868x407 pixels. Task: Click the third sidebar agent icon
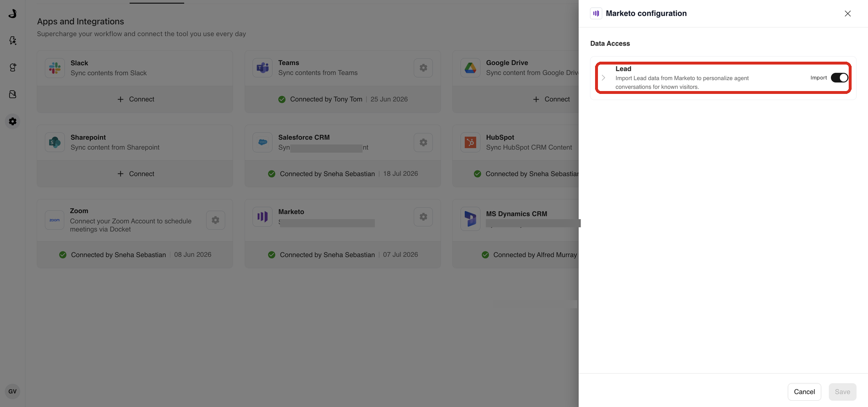(13, 67)
